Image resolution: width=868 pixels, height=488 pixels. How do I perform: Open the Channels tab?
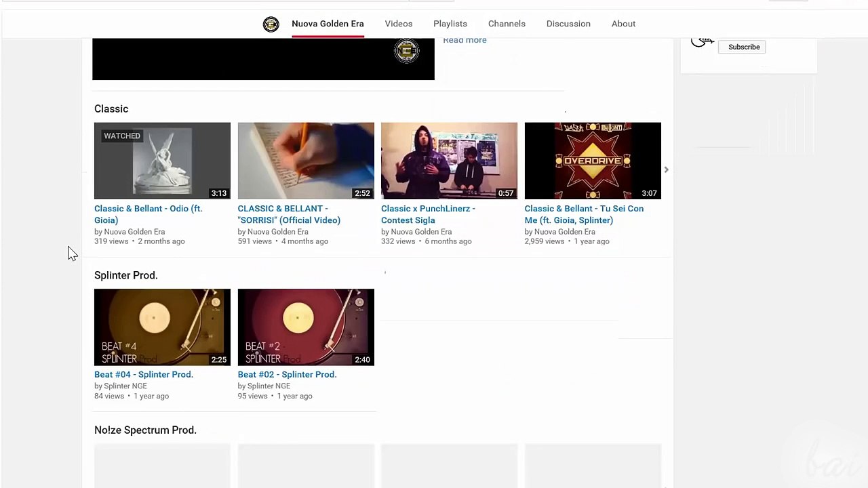[x=507, y=24]
